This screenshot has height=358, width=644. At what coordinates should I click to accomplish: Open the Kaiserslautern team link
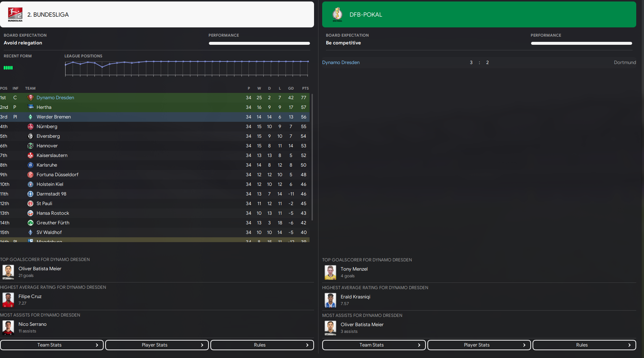click(52, 155)
